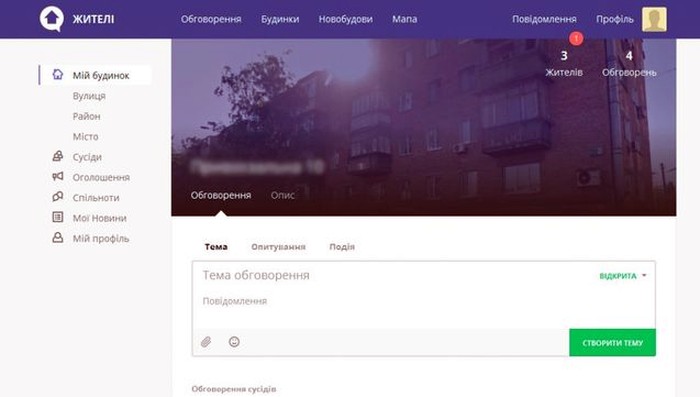Click the megaphone icon beside Оголошення

click(58, 176)
